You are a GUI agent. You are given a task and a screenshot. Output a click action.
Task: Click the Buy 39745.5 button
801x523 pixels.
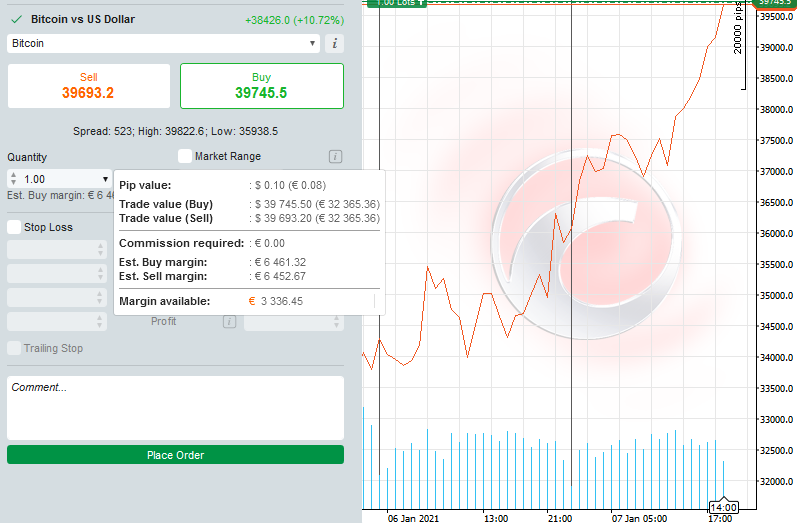[x=262, y=86]
